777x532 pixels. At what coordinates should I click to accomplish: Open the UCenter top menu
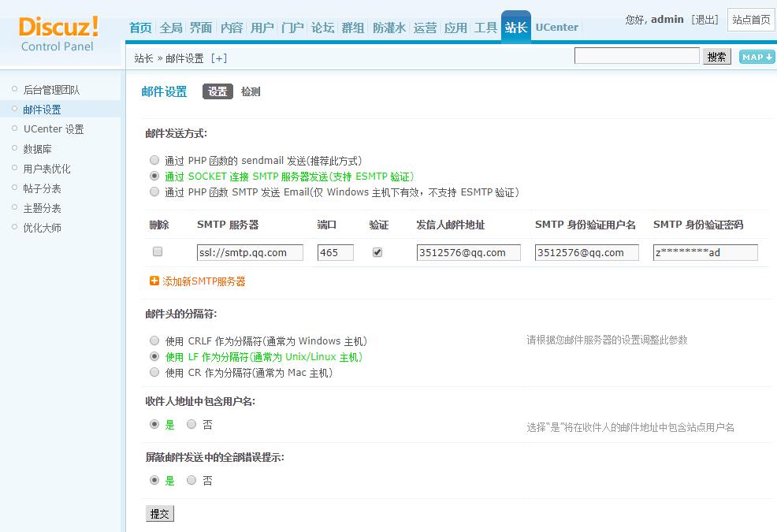pos(557,28)
